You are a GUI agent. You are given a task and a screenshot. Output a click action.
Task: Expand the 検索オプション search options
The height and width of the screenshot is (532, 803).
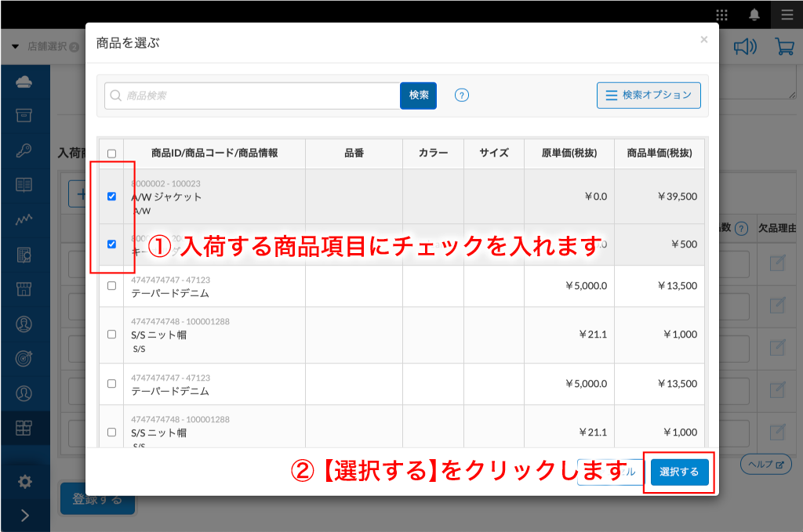pos(649,96)
